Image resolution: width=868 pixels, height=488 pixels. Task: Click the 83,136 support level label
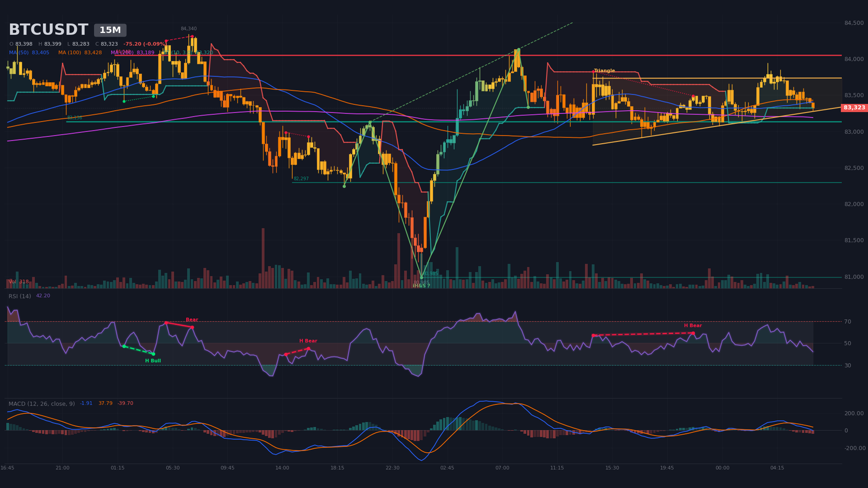pos(75,118)
